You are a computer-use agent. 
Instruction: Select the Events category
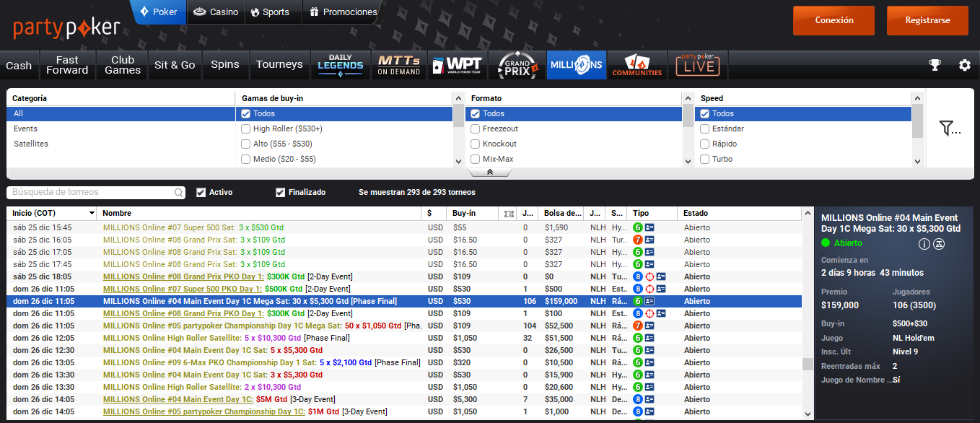(x=121, y=128)
